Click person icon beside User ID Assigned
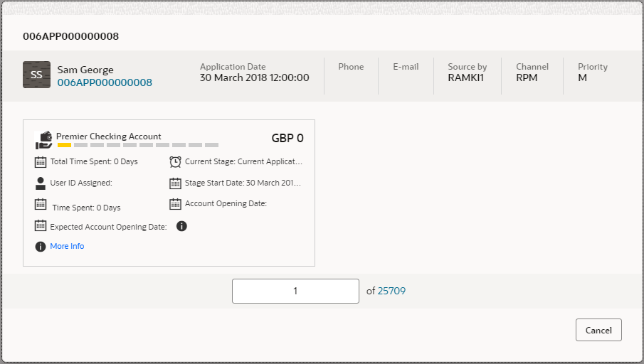The height and width of the screenshot is (364, 644). [x=41, y=183]
